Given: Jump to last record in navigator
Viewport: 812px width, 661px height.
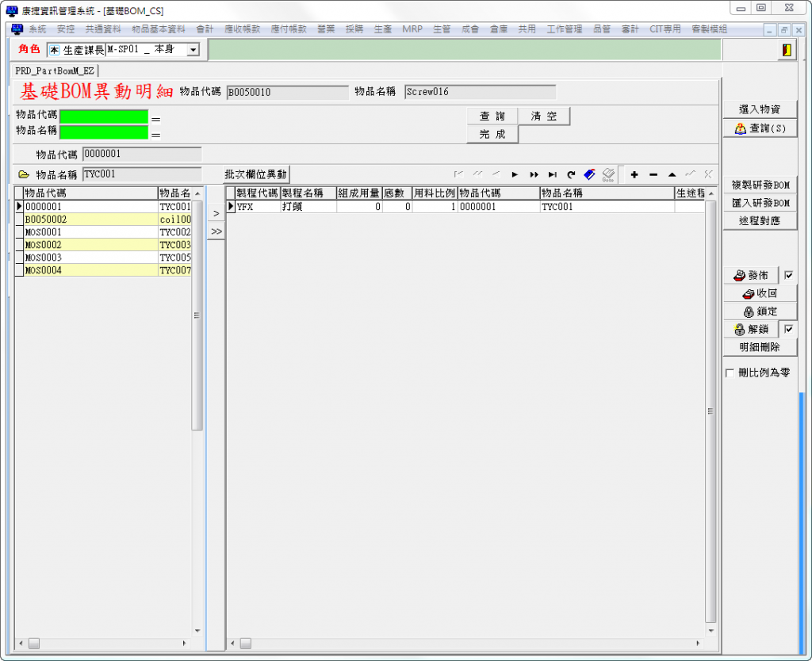Looking at the screenshot, I should click(x=552, y=174).
